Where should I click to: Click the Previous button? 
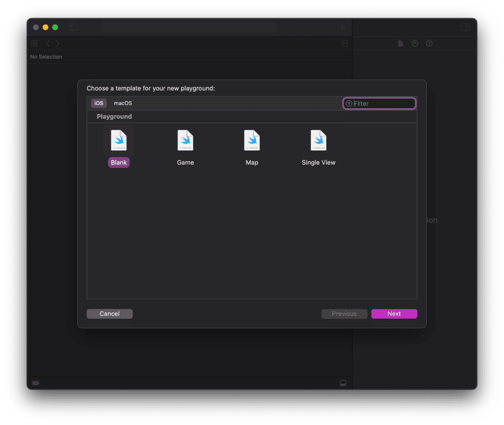coord(344,314)
